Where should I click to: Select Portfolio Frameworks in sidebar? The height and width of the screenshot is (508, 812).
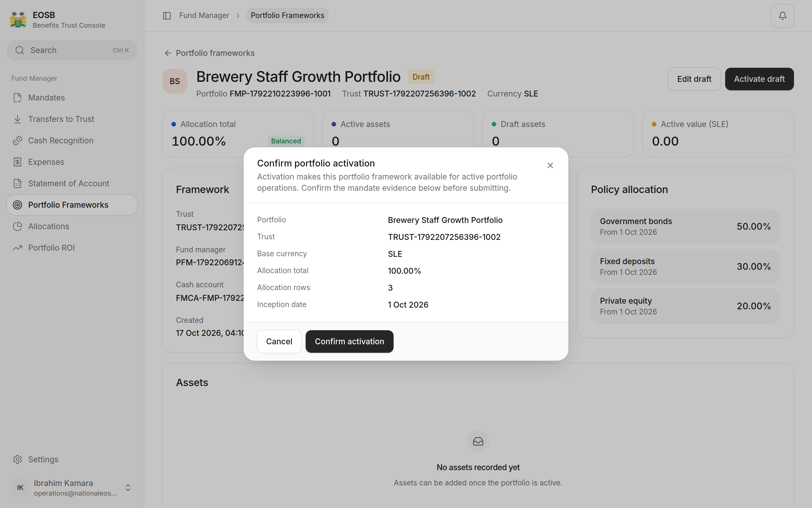click(72, 205)
